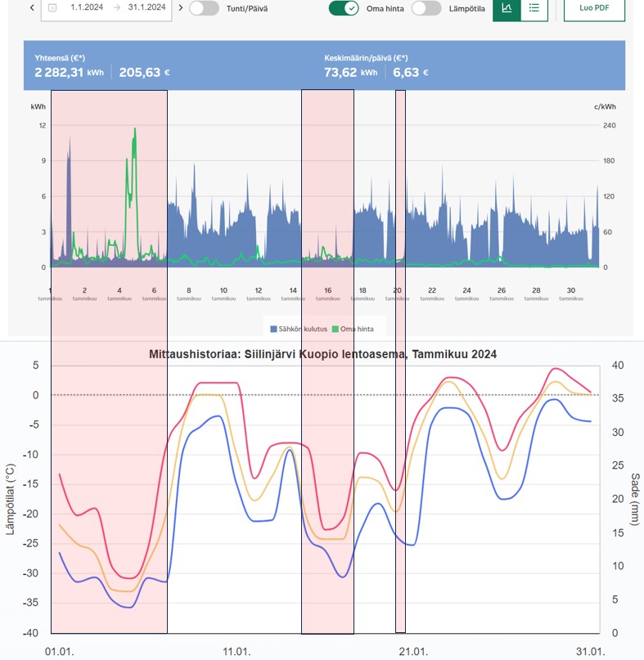Go to the next date range arrow

(181, 7)
